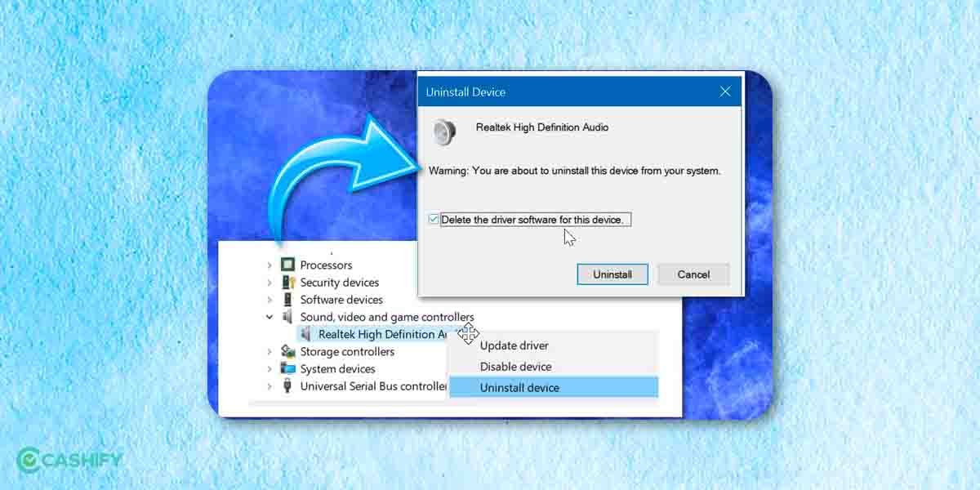Choose Update driver from context menu
The image size is (980, 490).
click(554, 345)
